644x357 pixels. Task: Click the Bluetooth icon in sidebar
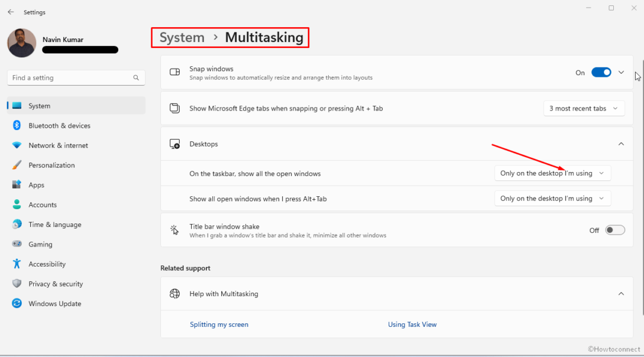(17, 125)
